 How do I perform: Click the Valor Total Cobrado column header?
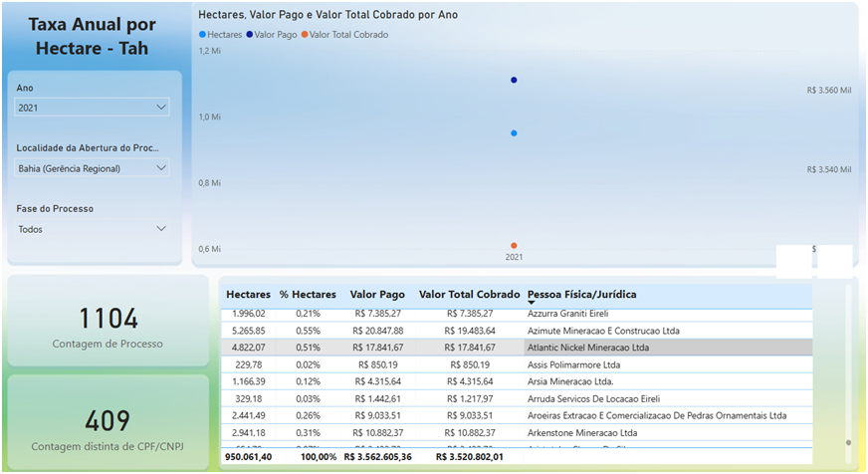point(469,295)
